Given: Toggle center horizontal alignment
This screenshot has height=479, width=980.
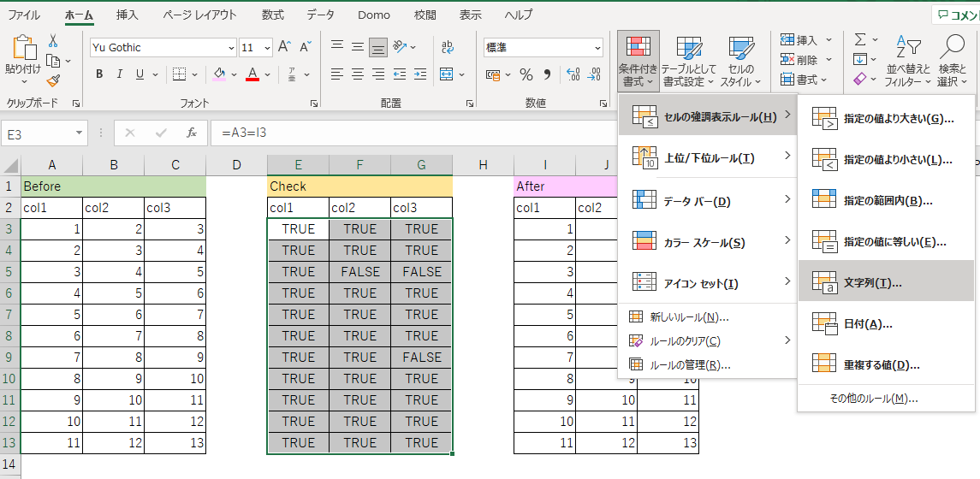Looking at the screenshot, I should [x=358, y=74].
